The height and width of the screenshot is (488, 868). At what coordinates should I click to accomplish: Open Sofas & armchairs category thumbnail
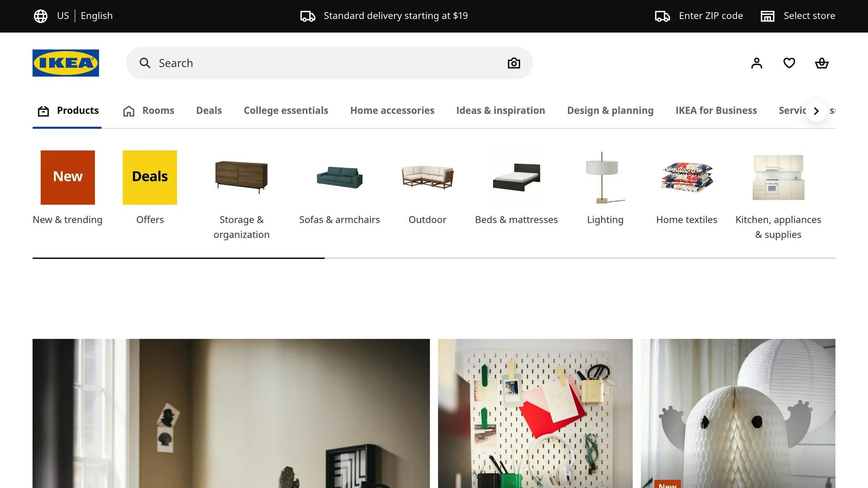click(339, 177)
